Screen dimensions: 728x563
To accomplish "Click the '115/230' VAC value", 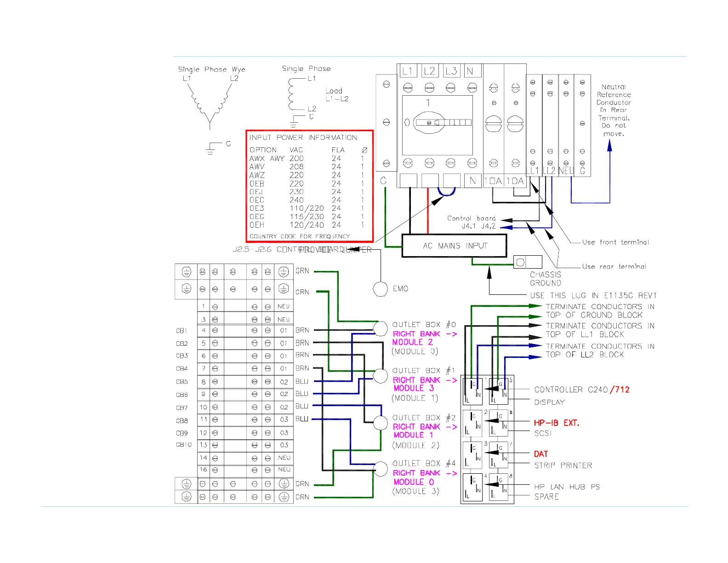I will (x=307, y=217).
